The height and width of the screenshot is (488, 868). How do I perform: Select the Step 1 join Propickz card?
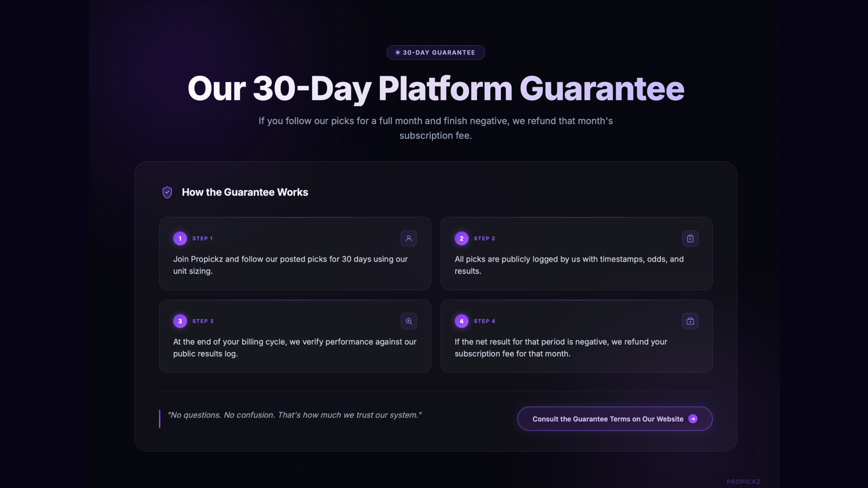pos(295,253)
